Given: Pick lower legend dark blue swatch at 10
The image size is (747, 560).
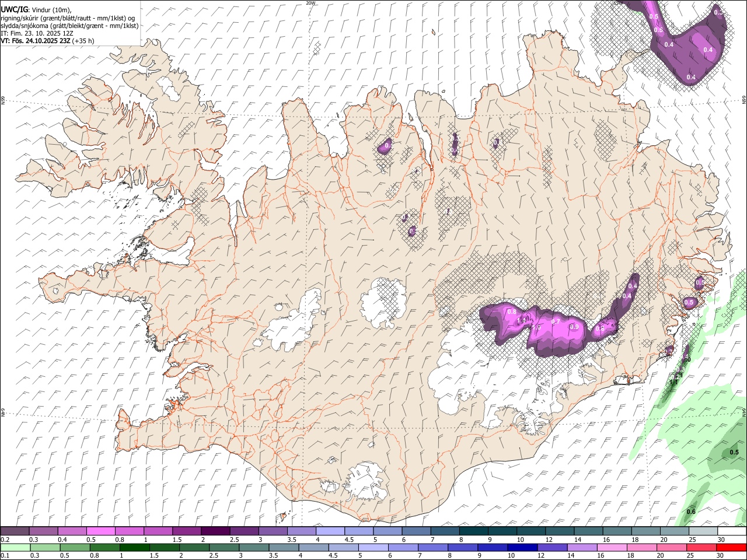Looking at the screenshot, I should pos(523,547).
